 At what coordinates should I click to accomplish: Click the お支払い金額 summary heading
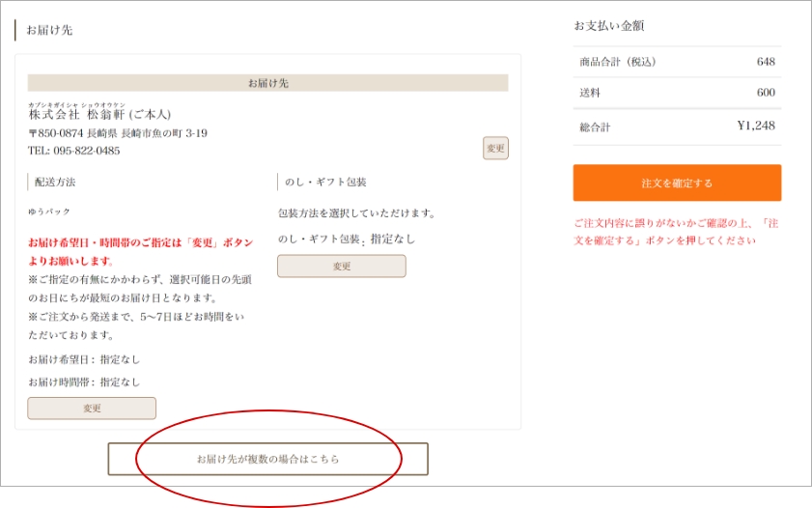(609, 26)
